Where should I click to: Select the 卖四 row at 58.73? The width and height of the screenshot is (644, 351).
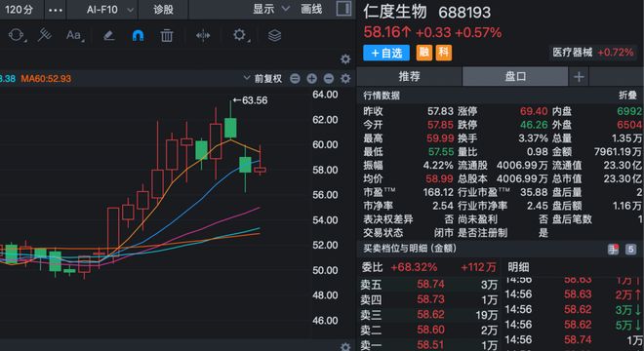[429, 299]
